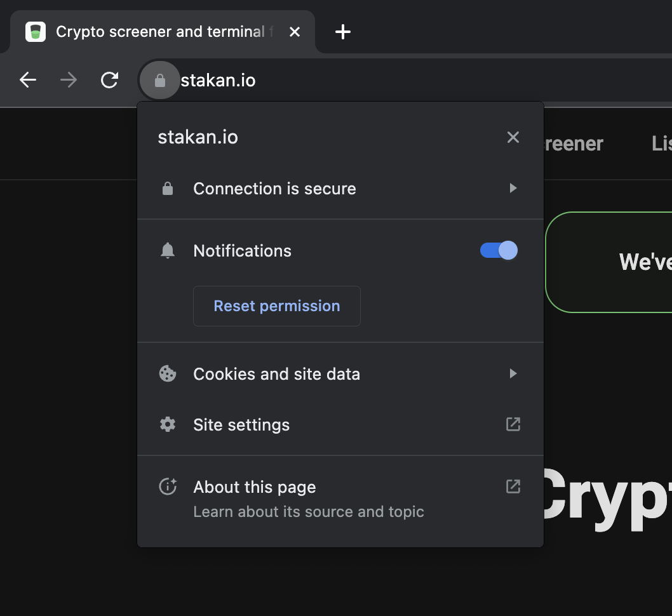Click the stakan.io title in the popup
Screen dimensions: 672x616
[x=198, y=138]
